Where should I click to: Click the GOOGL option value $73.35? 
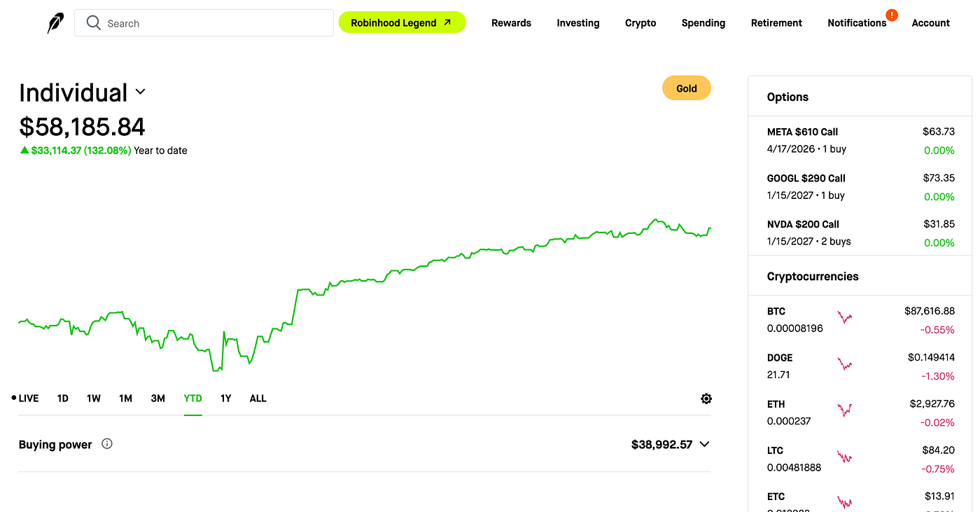939,178
